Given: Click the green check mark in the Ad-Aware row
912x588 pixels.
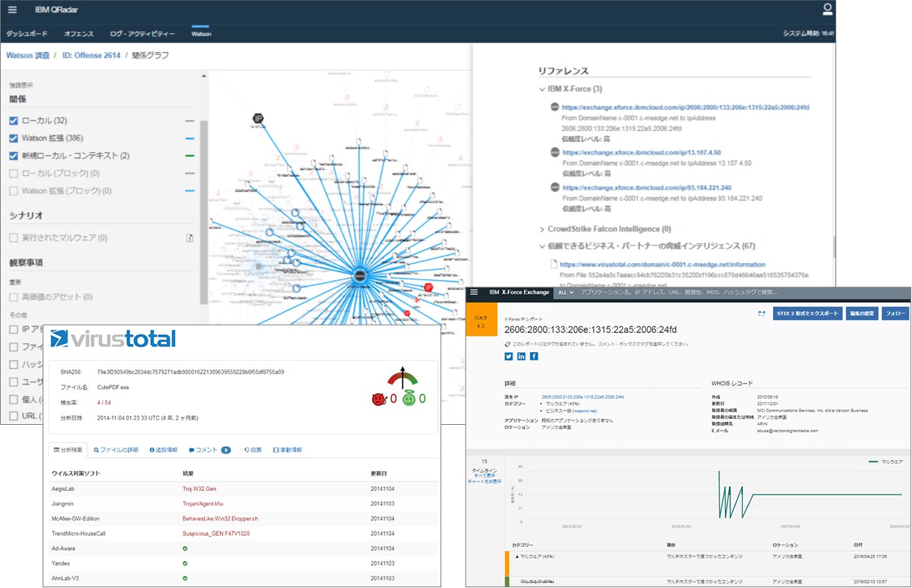Looking at the screenshot, I should pyautogui.click(x=185, y=548).
